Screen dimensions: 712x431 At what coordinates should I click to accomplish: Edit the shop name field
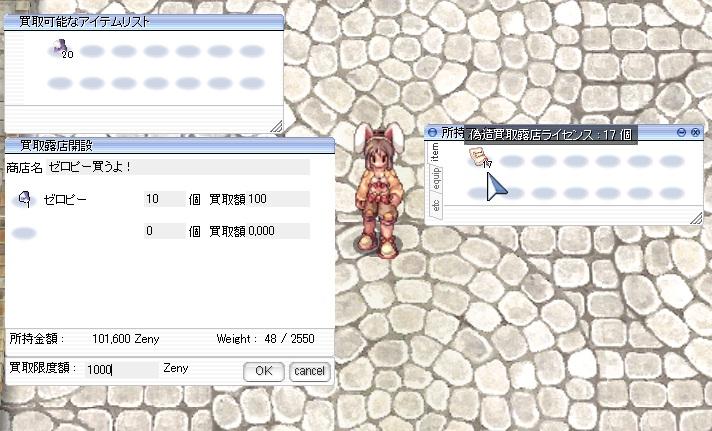tap(178, 167)
